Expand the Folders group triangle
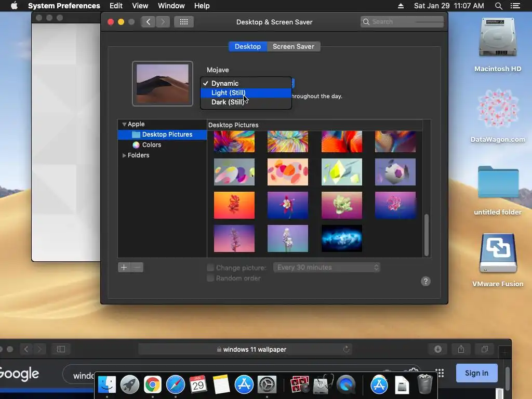The image size is (532, 399). tap(124, 155)
